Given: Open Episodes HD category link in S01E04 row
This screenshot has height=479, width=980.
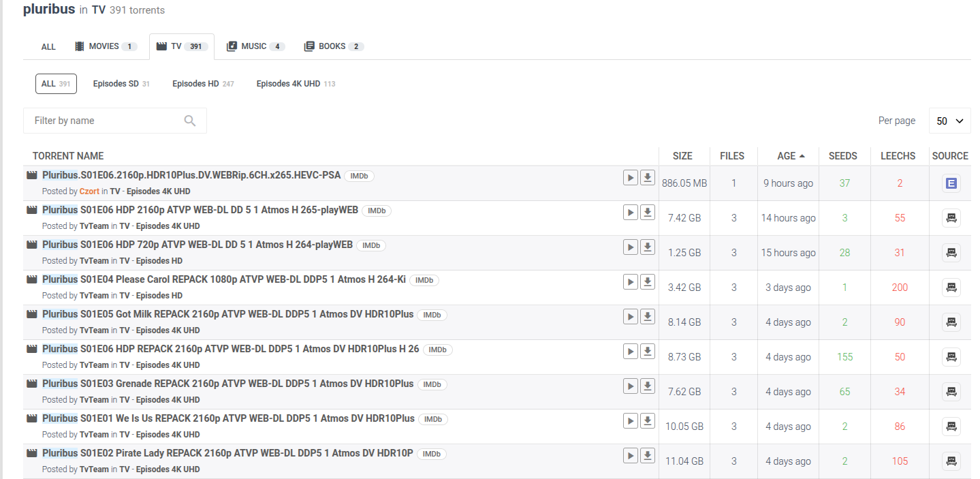Looking at the screenshot, I should point(159,296).
